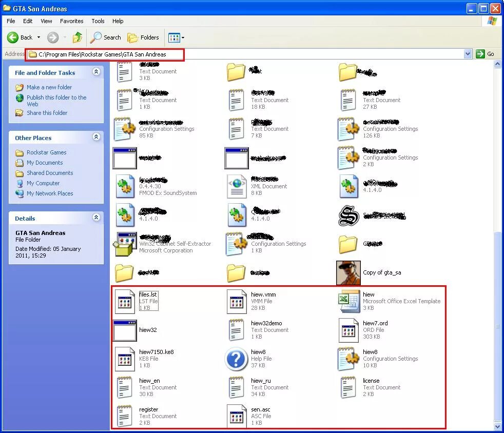
Task: Select the hiew.vmm file icon
Action: pos(237,301)
